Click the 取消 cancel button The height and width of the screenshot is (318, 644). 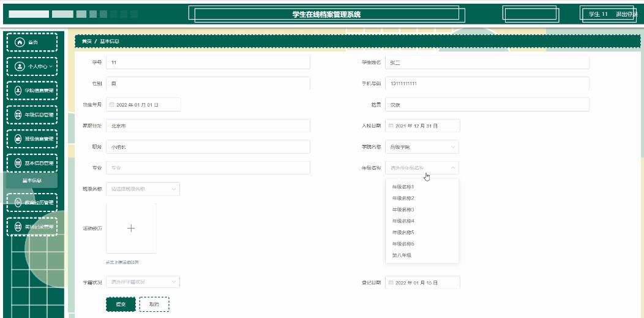click(154, 305)
